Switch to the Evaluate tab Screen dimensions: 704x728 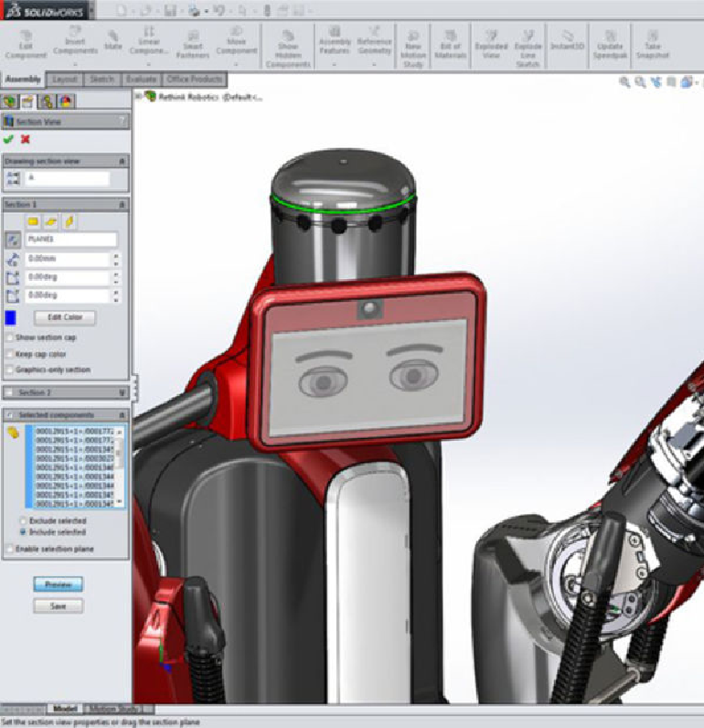tap(142, 80)
